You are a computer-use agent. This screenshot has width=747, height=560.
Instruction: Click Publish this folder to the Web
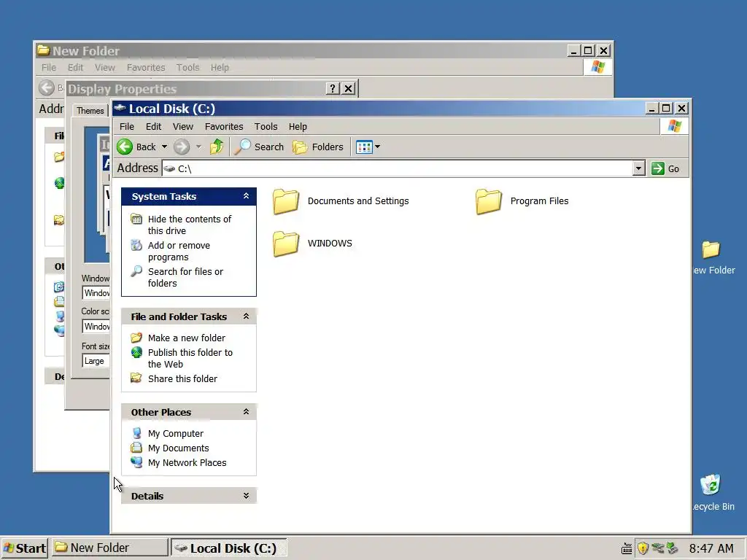tap(190, 358)
